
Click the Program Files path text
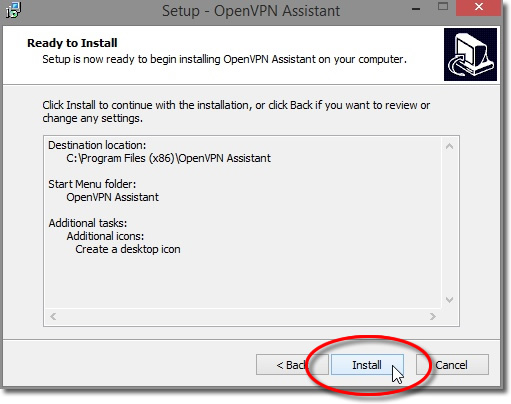pyautogui.click(x=168, y=158)
